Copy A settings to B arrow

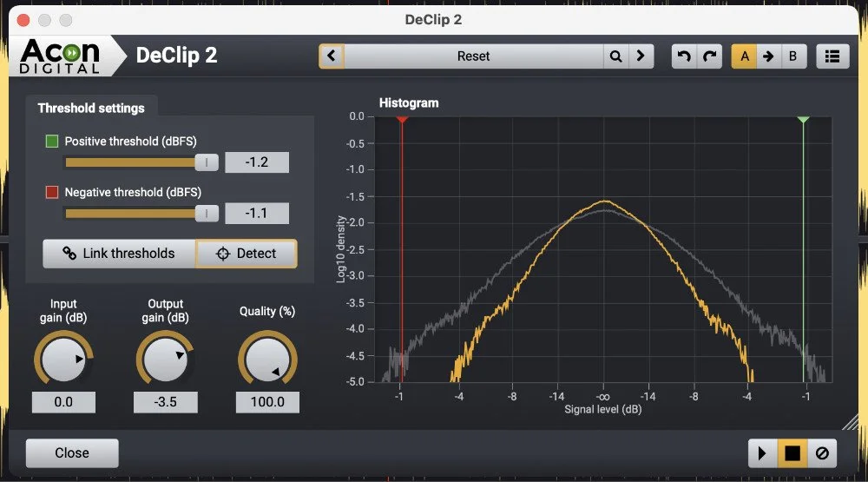coord(768,56)
